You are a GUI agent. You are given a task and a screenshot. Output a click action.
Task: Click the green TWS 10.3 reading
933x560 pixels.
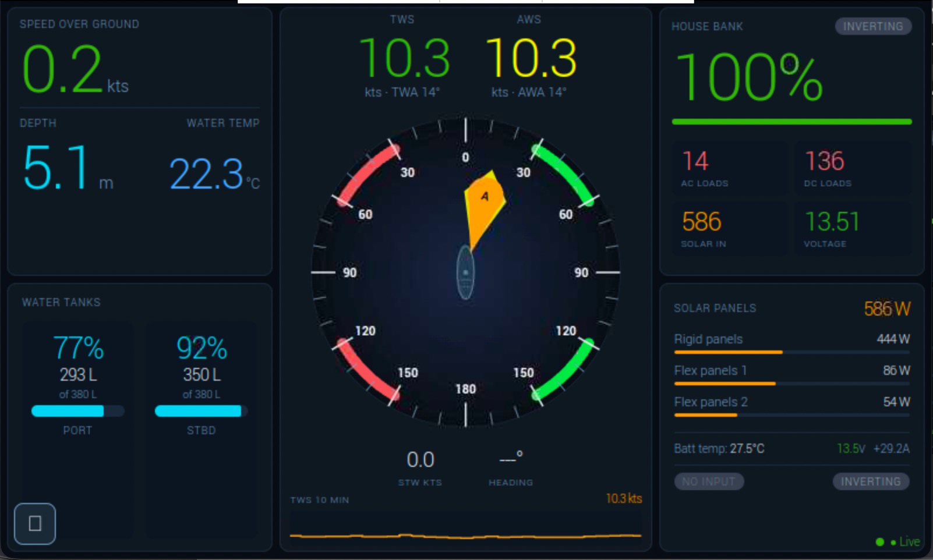coord(404,58)
